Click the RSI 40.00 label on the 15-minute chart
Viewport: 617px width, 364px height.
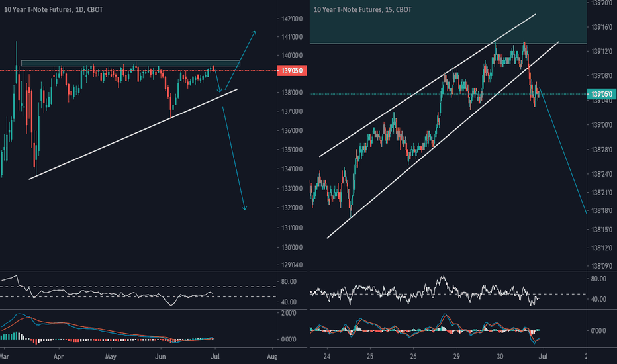tap(598, 299)
